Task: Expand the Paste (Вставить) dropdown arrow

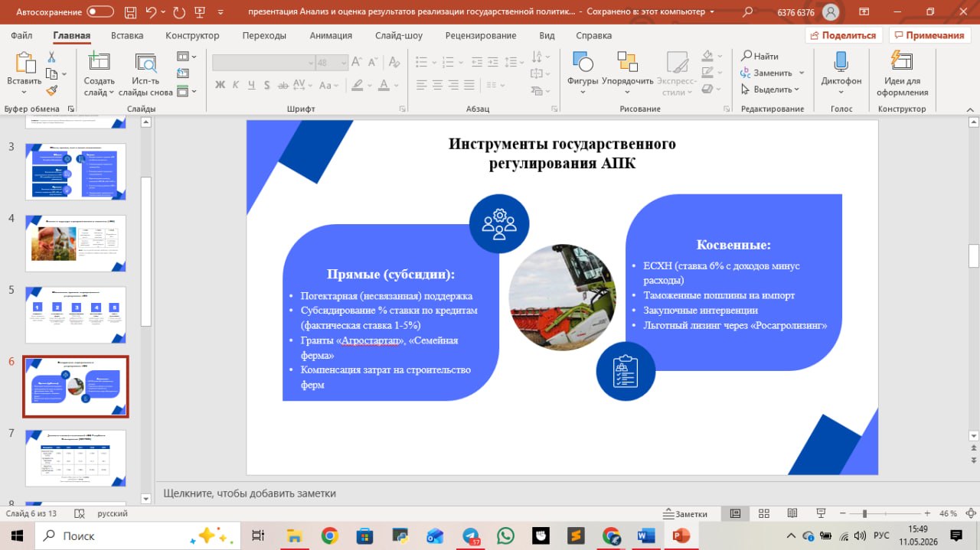Action: pos(24,93)
